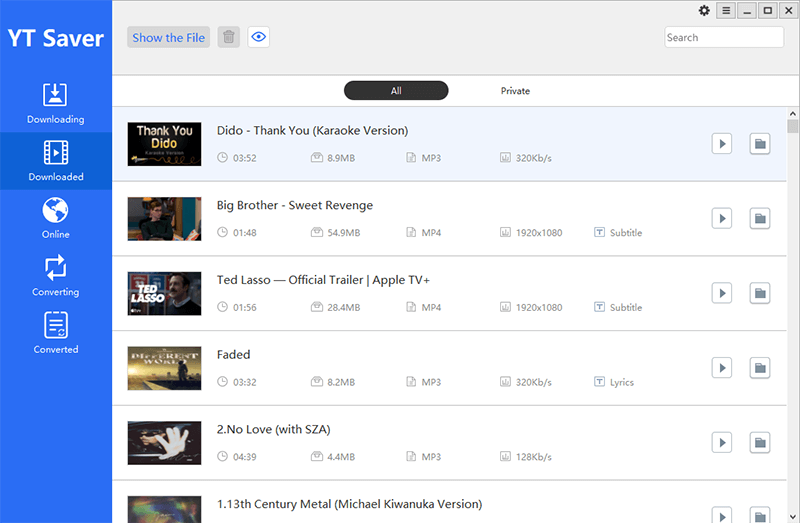
Task: Play Dido - Thank You karaoke track
Action: [722, 144]
